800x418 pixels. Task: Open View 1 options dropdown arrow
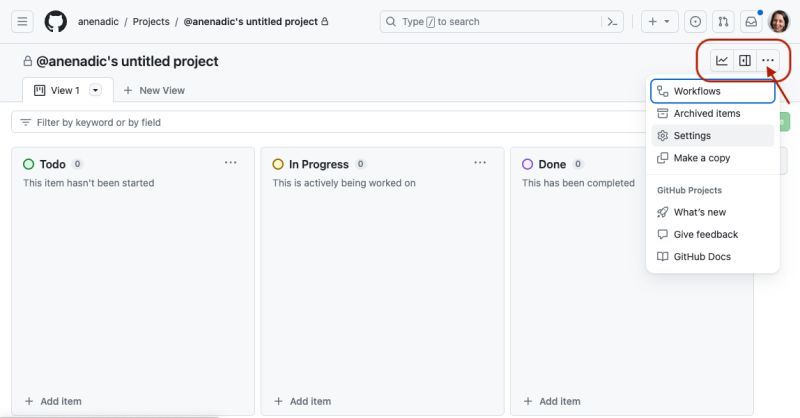(x=95, y=90)
